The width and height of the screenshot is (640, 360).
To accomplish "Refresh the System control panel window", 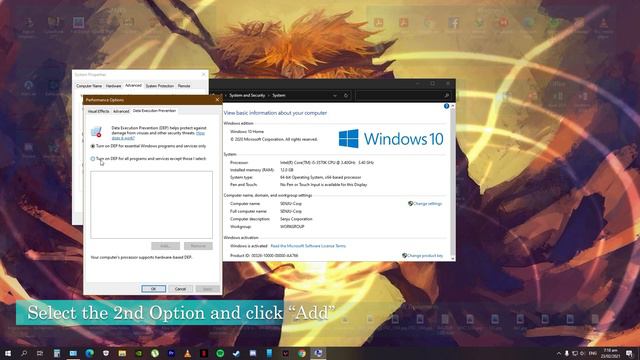I will (x=346, y=96).
